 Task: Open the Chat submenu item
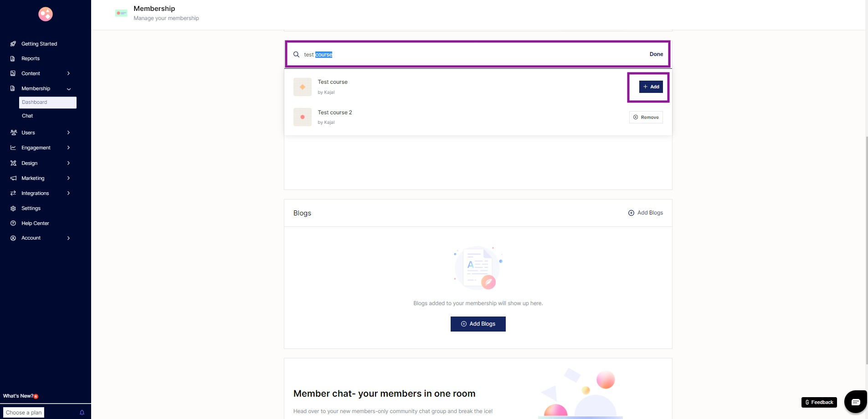(x=27, y=116)
